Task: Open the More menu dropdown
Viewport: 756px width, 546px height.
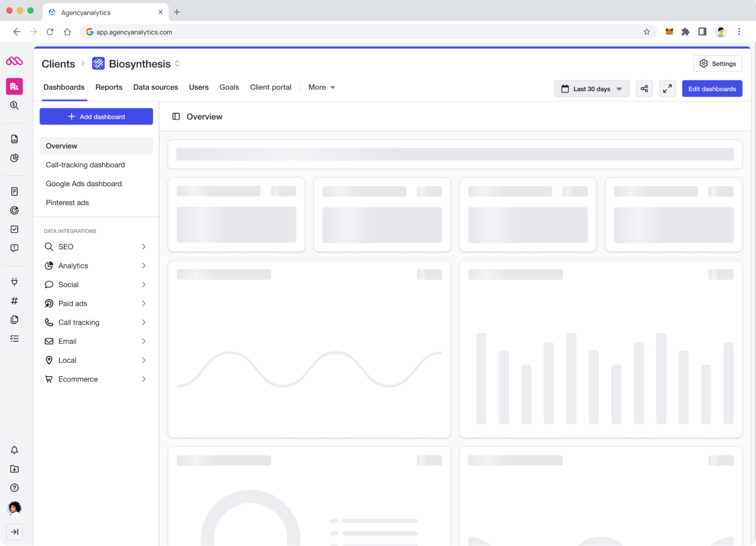Action: point(322,87)
